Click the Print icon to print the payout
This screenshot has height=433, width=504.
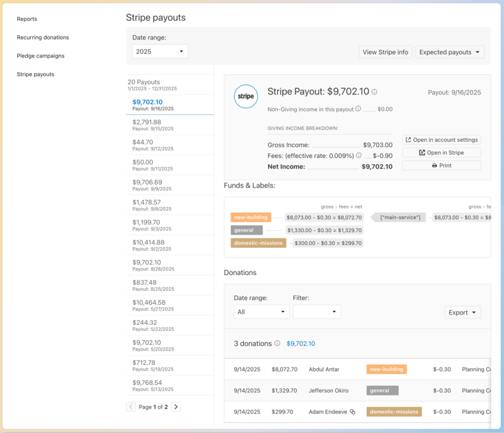[x=433, y=166]
